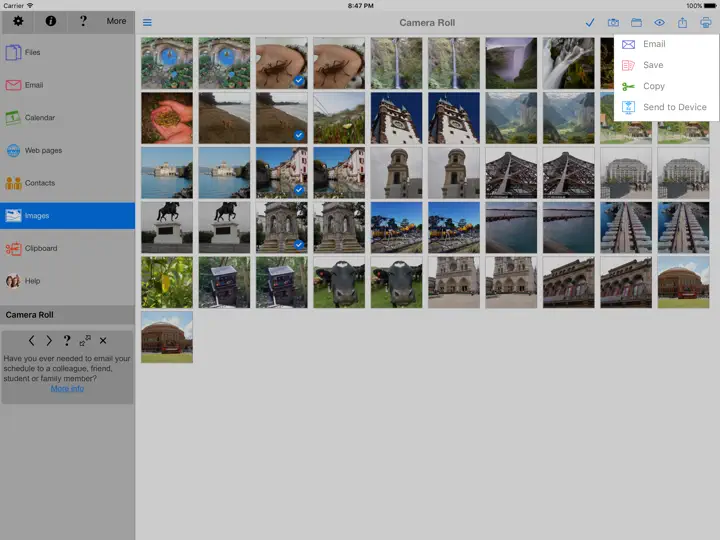Deselect the checked canal houses photo
The width and height of the screenshot is (720, 540).
(x=281, y=173)
